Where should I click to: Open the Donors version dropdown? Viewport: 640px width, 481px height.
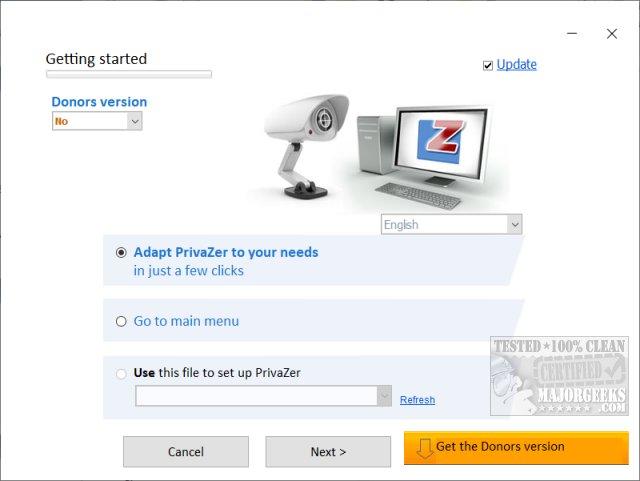pos(97,121)
